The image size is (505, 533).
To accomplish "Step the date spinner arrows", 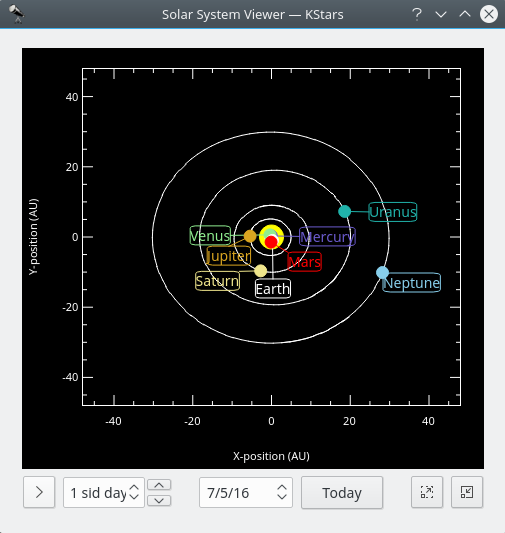I will 282,492.
